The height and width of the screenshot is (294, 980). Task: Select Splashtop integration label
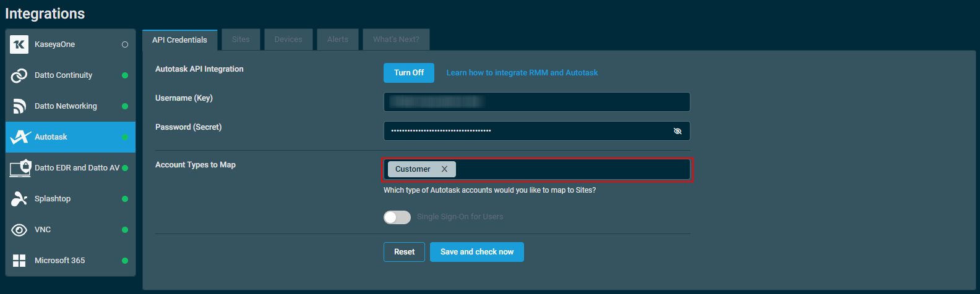(53, 199)
